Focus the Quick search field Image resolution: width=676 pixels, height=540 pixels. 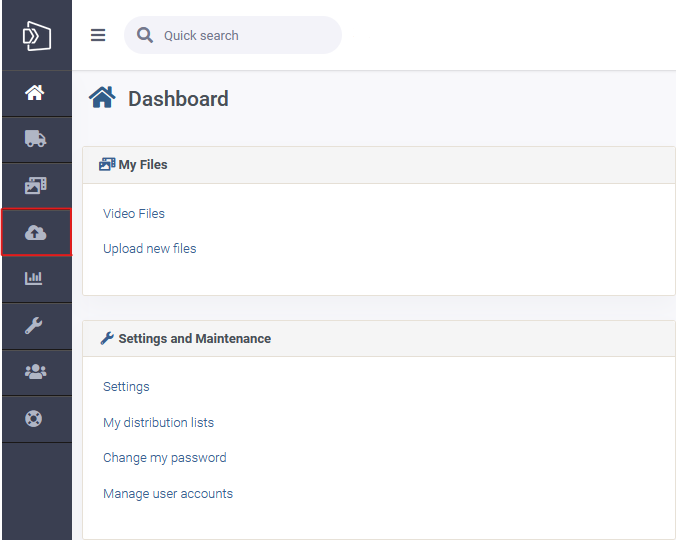(233, 35)
